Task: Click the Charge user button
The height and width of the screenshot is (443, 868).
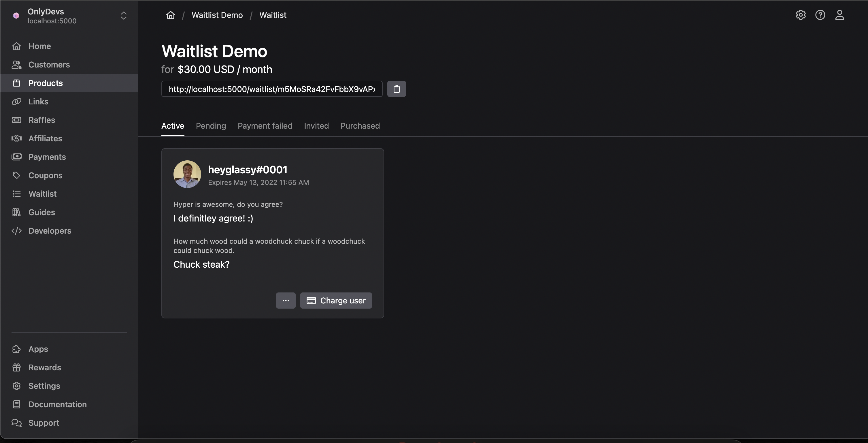Action: [336, 301]
